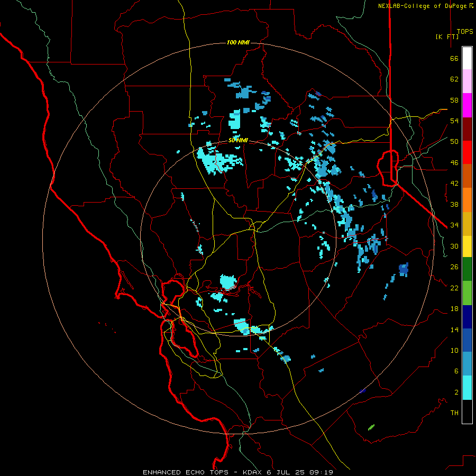The width and height of the screenshot is (476, 476).
Task: Click the 18 legend value
Action: (454, 309)
